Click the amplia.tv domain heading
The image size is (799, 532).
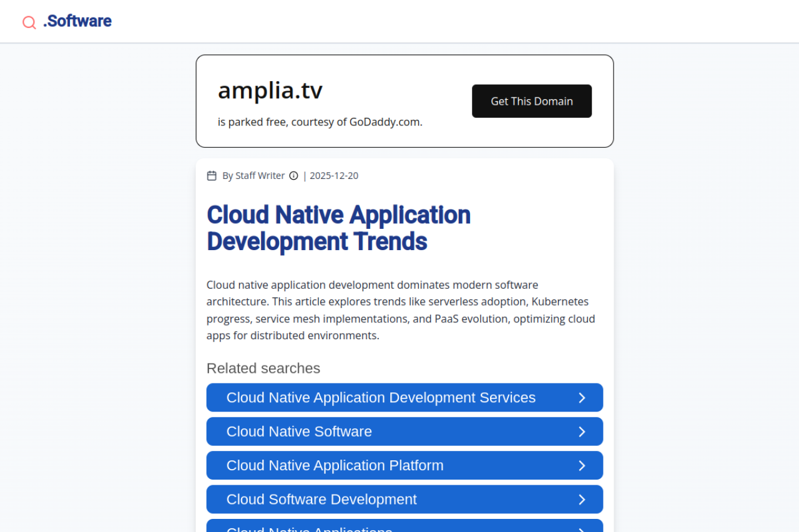pos(270,91)
